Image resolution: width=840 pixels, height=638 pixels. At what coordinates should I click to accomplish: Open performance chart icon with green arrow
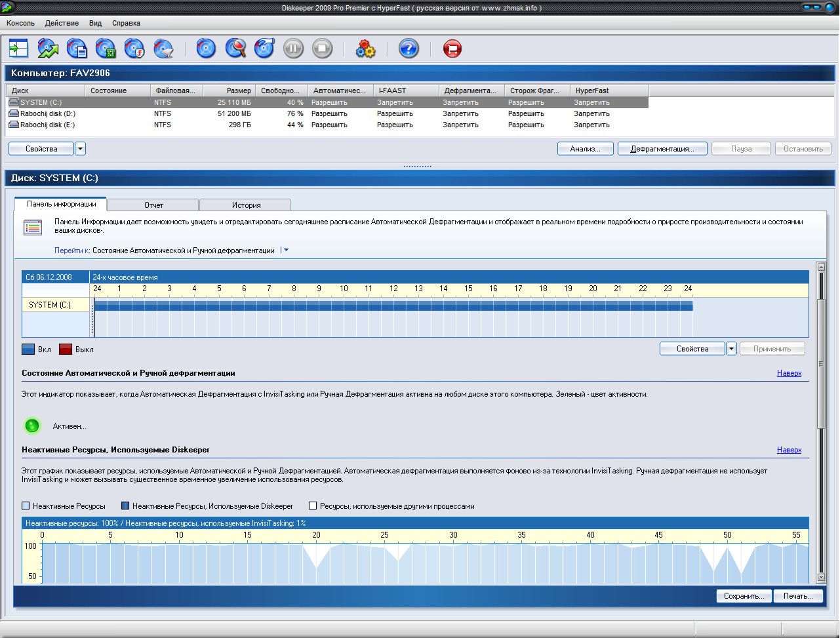coord(48,49)
